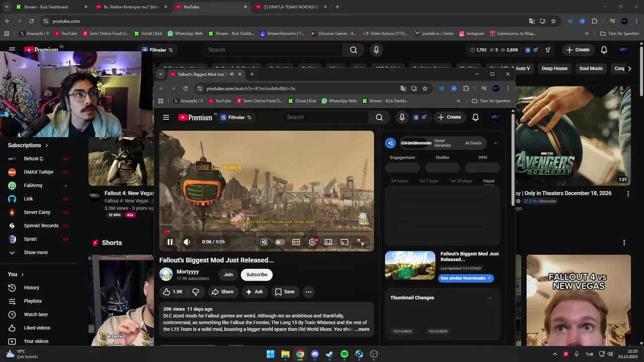Dislike the Fallout video
This screenshot has height=362, width=644.
[x=196, y=292]
